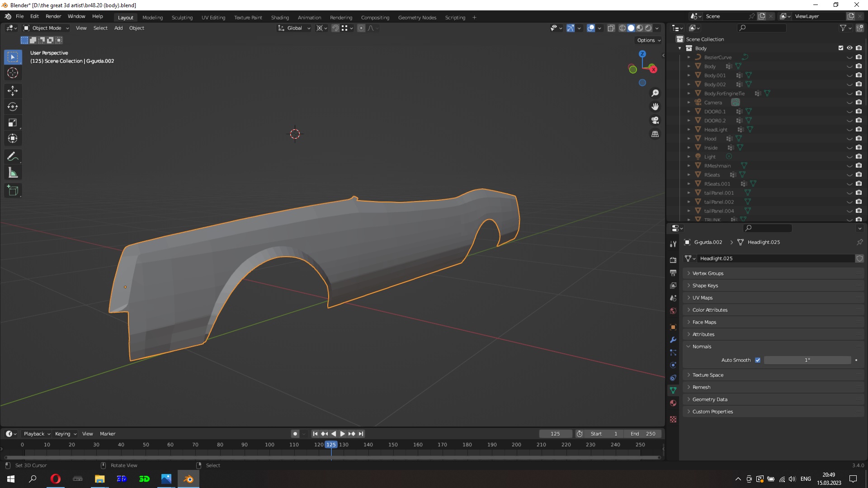Expand the Vertex Groups panel
Screen dimensions: 868x488
pos(708,273)
